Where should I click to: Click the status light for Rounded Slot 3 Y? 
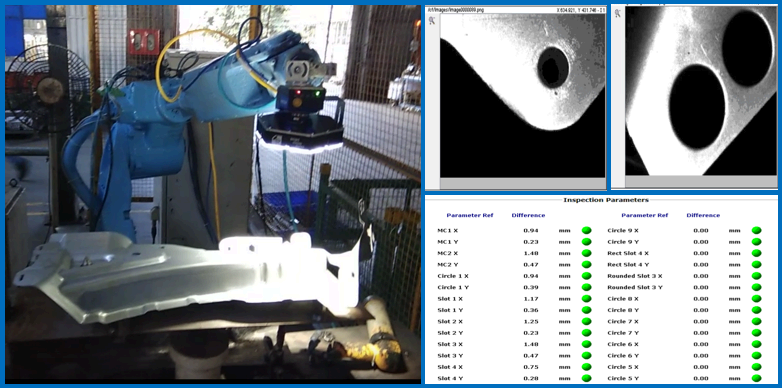click(757, 287)
